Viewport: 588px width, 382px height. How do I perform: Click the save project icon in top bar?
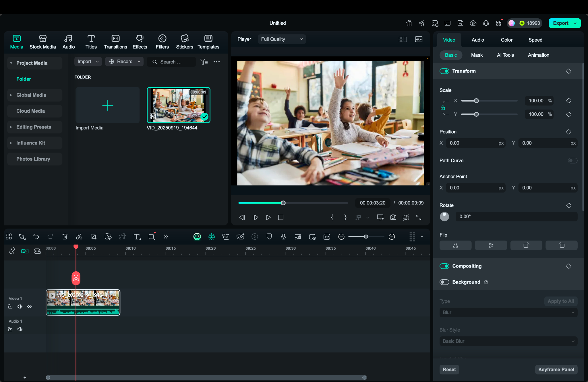460,23
